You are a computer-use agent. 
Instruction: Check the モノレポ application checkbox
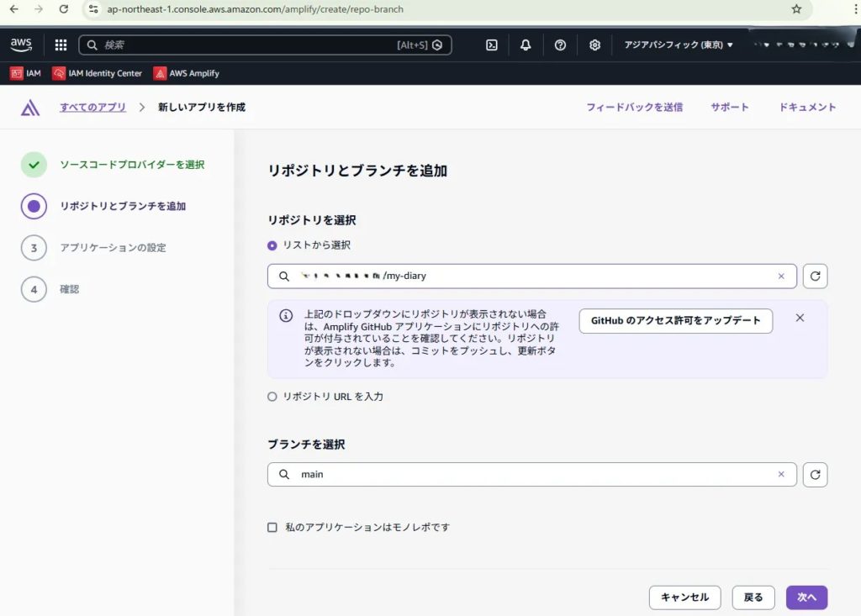(272, 528)
